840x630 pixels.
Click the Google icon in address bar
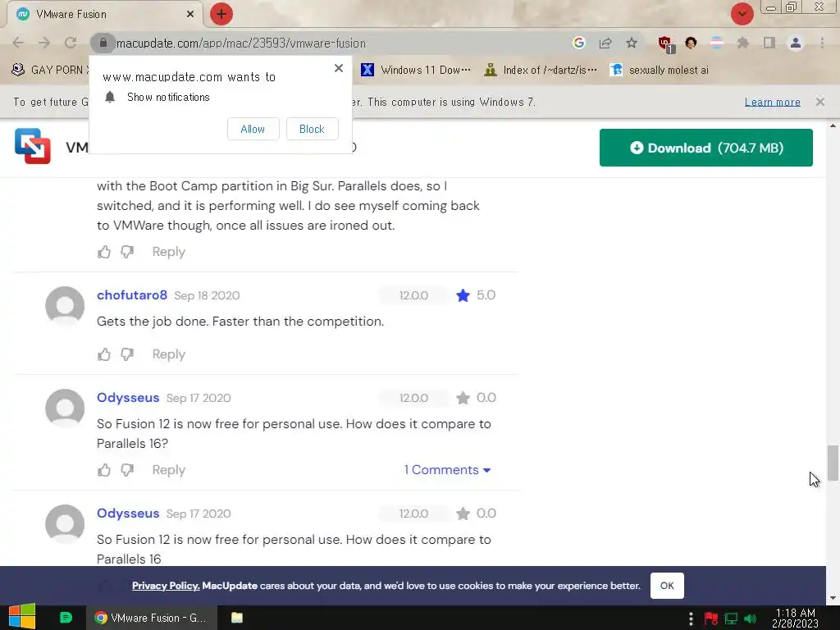point(578,43)
